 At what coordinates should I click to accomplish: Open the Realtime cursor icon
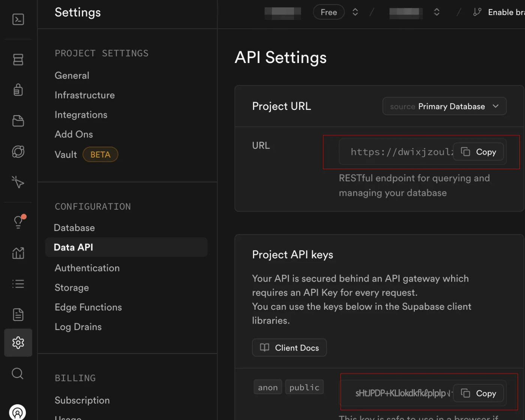tap(18, 182)
